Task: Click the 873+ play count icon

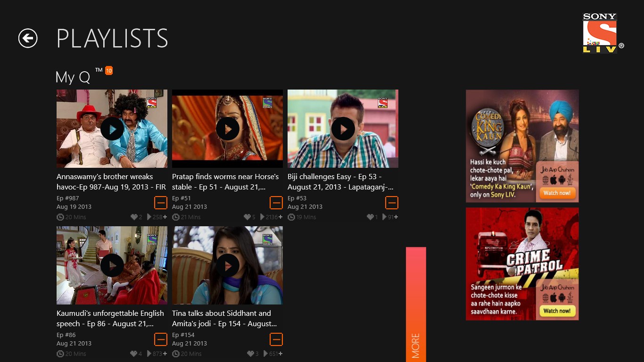Action: point(149,354)
